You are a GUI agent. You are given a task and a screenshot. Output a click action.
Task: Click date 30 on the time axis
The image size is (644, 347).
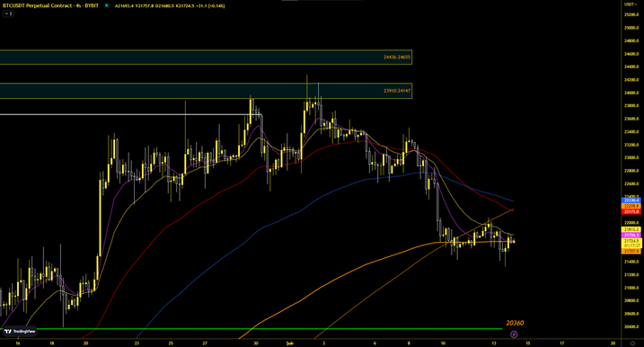[255, 343]
